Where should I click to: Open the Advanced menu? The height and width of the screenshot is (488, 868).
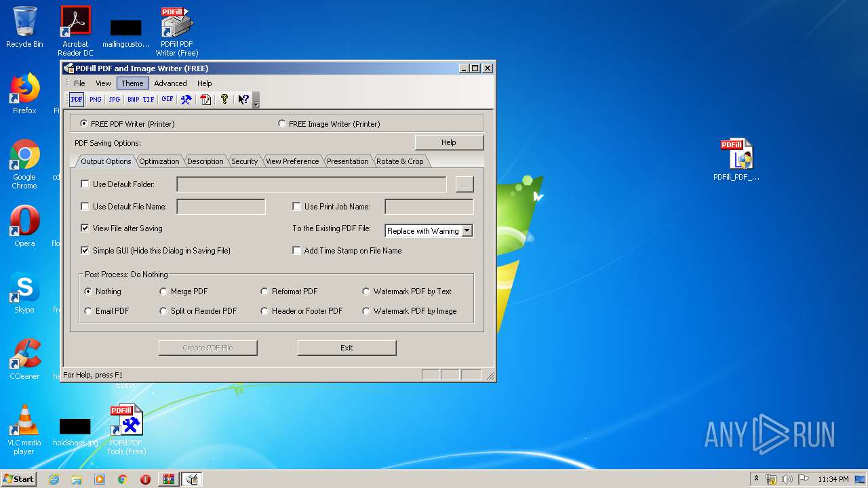click(x=170, y=83)
